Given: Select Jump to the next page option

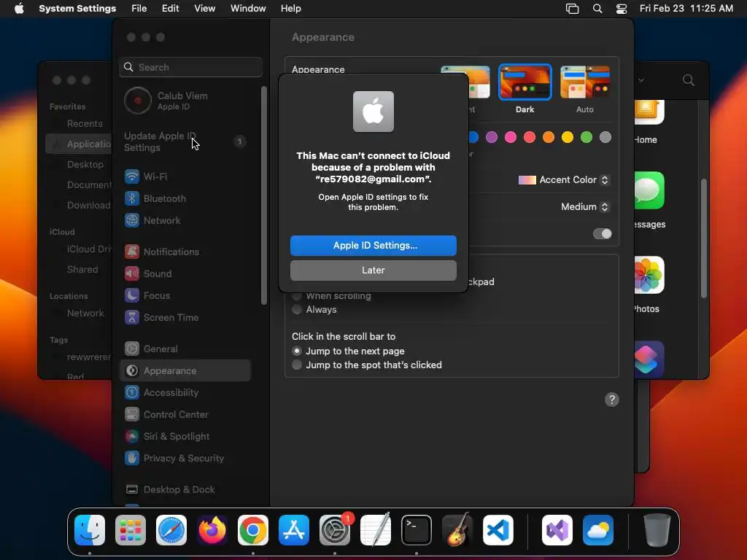Looking at the screenshot, I should [x=297, y=351].
